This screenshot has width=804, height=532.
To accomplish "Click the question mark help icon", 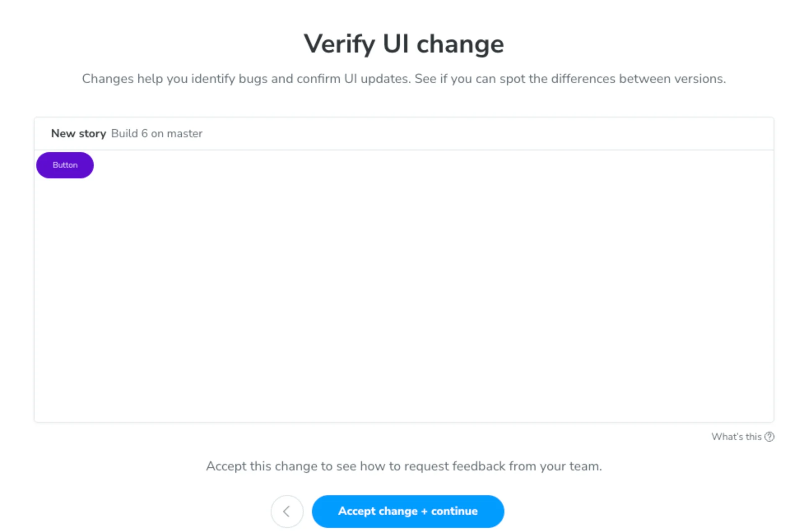I will [x=769, y=437].
